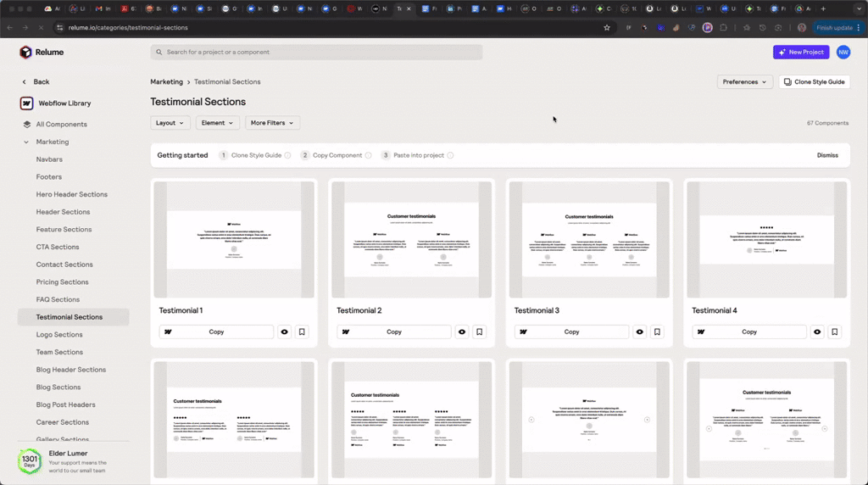Image resolution: width=868 pixels, height=485 pixels.
Task: Open the NW user avatar
Action: 843,53
